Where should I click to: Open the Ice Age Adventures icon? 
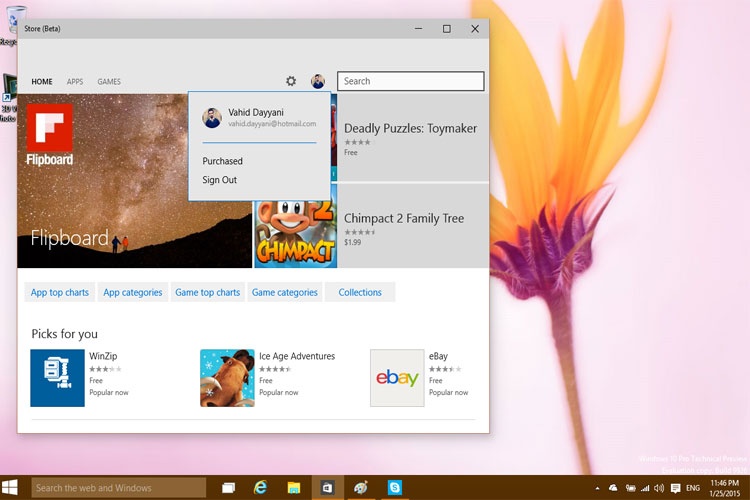point(227,378)
